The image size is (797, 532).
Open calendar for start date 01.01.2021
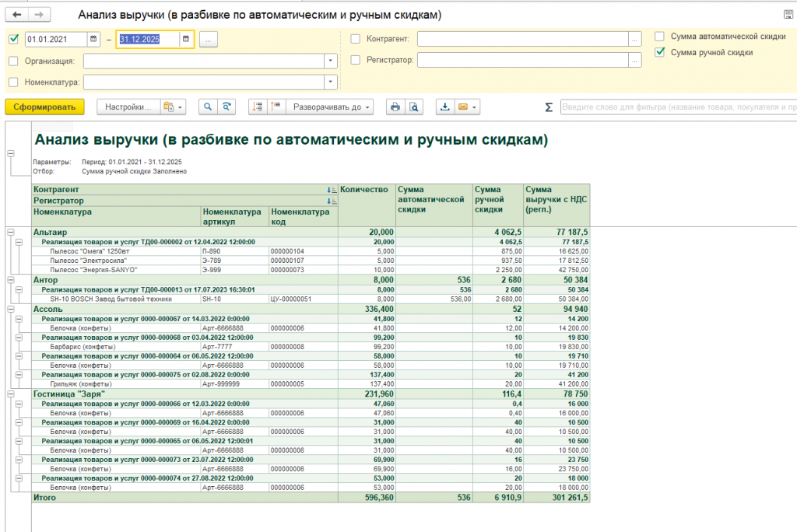(x=93, y=39)
